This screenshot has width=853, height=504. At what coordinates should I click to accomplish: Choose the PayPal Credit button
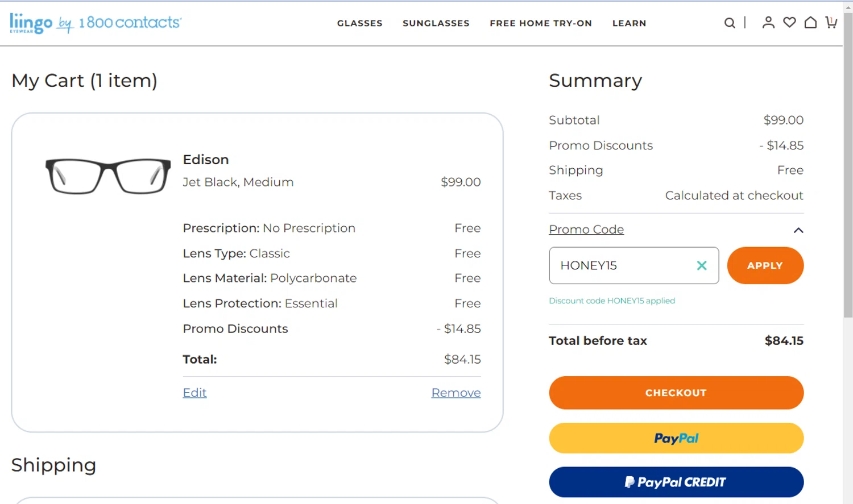(676, 482)
